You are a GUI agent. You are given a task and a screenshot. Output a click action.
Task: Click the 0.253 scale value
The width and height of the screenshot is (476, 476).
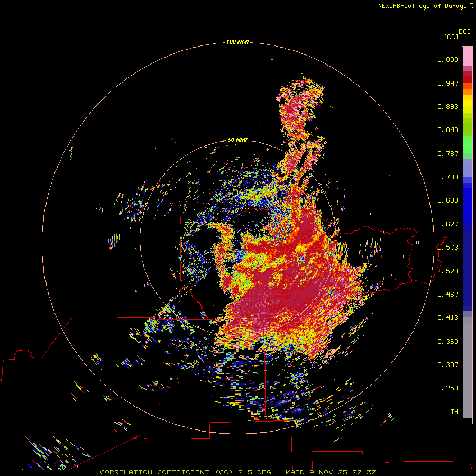point(448,388)
